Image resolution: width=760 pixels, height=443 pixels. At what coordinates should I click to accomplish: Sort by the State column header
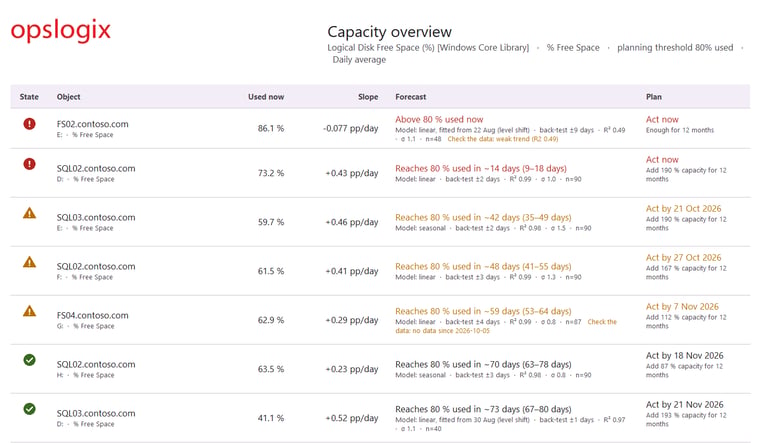[x=29, y=97]
